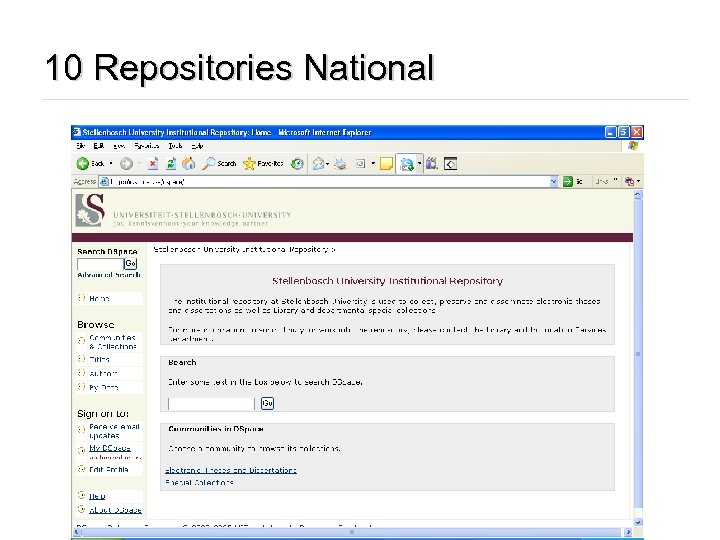Open the Edit Profile link
The height and width of the screenshot is (540, 720).
pos(109,469)
